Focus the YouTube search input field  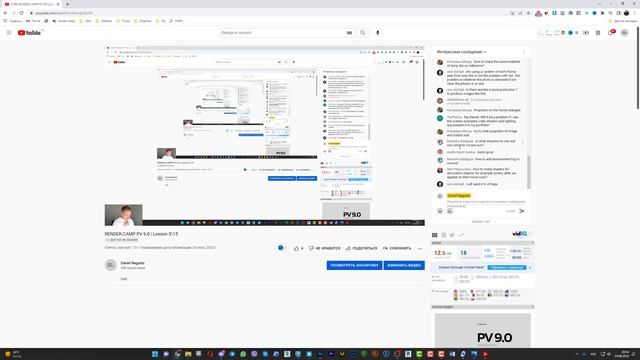282,33
